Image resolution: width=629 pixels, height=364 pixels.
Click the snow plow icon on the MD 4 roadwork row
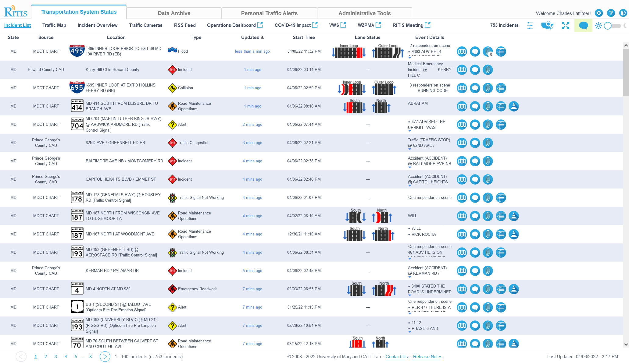(x=514, y=289)
